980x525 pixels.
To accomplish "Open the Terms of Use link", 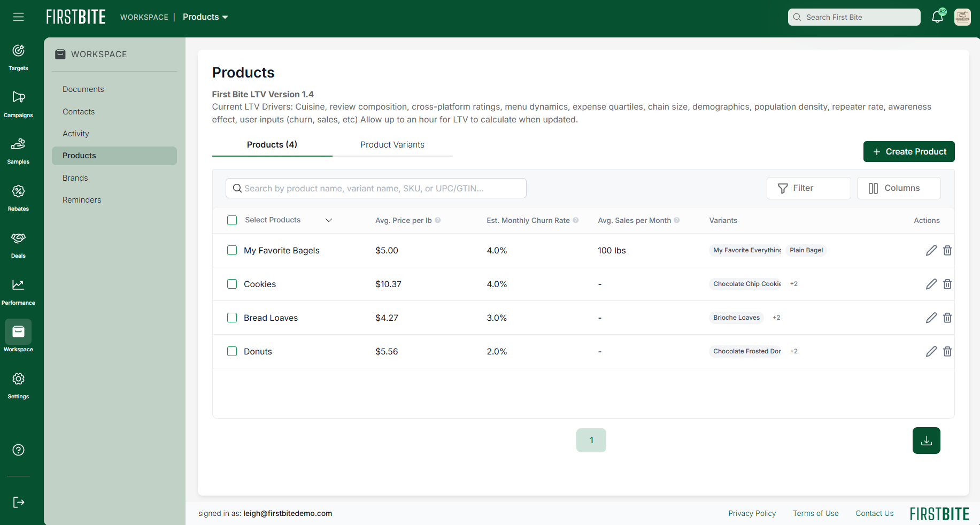I will tap(815, 513).
